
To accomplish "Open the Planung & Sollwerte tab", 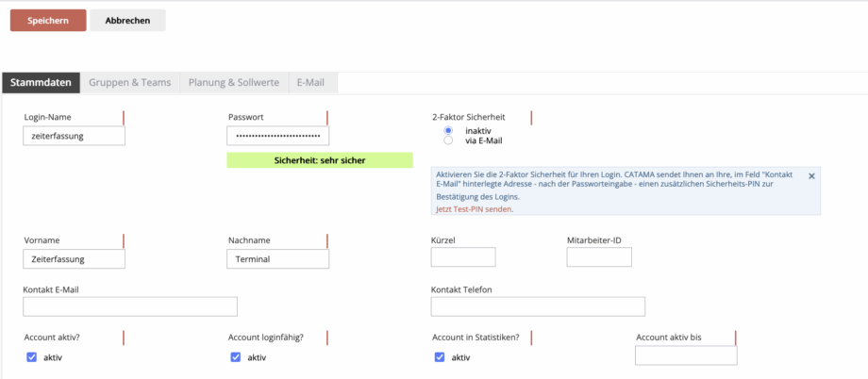I will [x=234, y=83].
